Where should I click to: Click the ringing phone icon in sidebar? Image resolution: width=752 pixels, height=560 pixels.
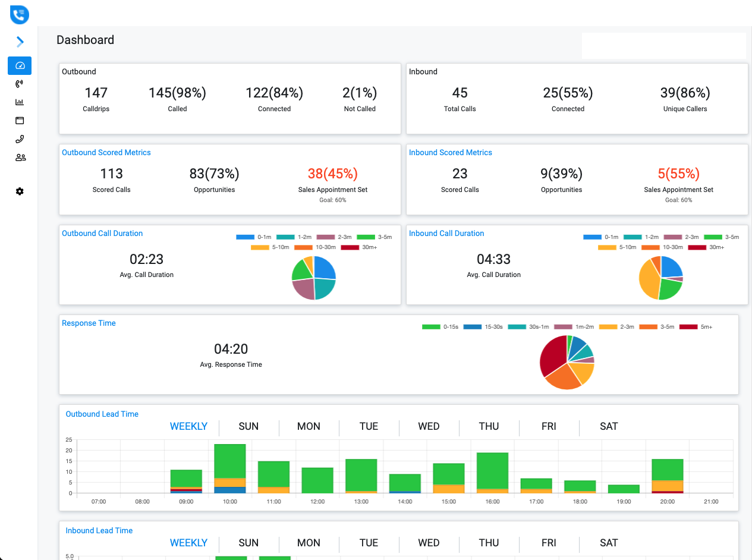click(20, 84)
